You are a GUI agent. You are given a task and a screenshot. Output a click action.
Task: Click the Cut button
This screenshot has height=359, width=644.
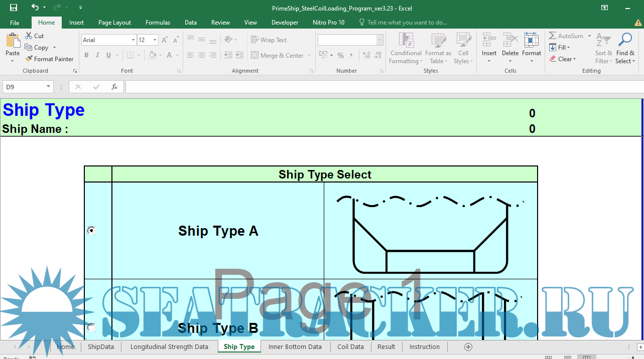click(x=34, y=36)
